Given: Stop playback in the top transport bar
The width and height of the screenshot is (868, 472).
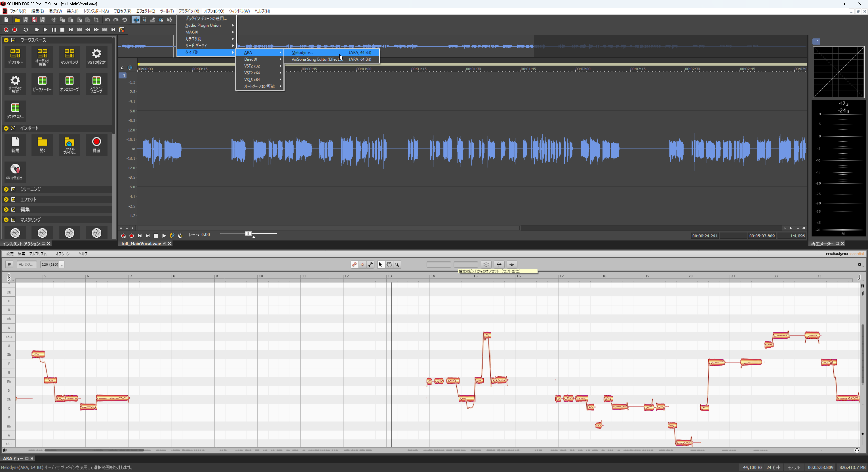Looking at the screenshot, I should point(62,30).
